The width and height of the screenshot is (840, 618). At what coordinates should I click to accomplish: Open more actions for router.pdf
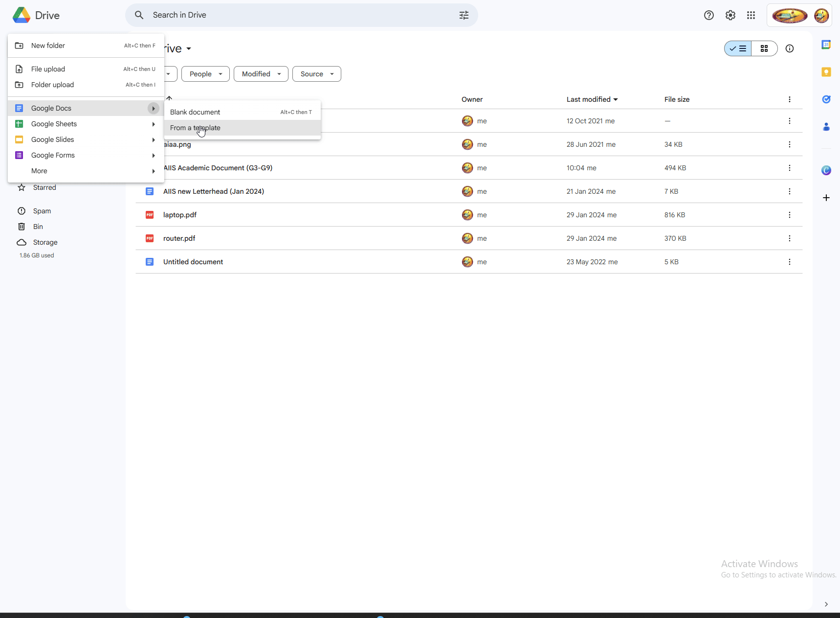[789, 238]
